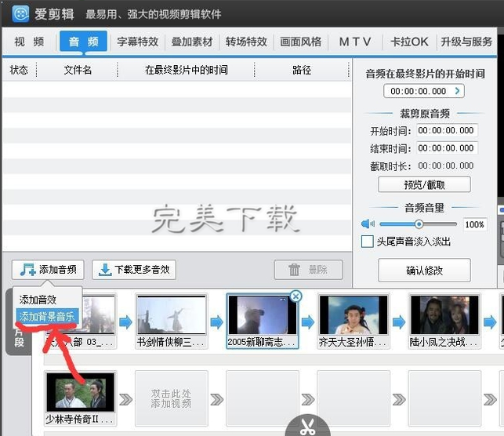Click gray chevron after 少林寺传奇II clip
The width and height of the screenshot is (504, 436).
coord(125,399)
